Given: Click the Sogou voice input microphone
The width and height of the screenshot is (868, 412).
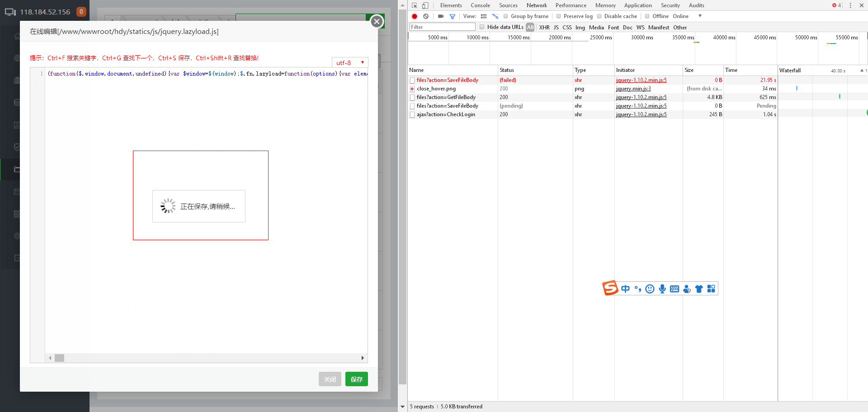Looking at the screenshot, I should [662, 289].
